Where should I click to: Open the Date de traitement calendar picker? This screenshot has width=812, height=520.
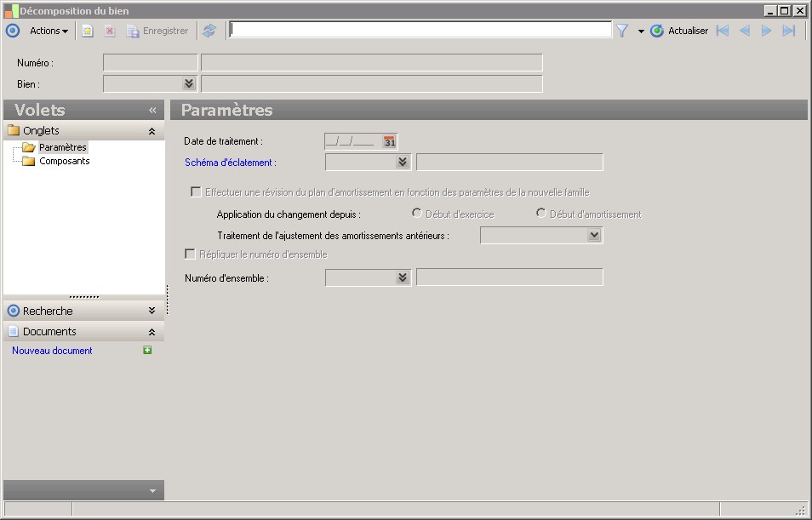click(x=390, y=141)
